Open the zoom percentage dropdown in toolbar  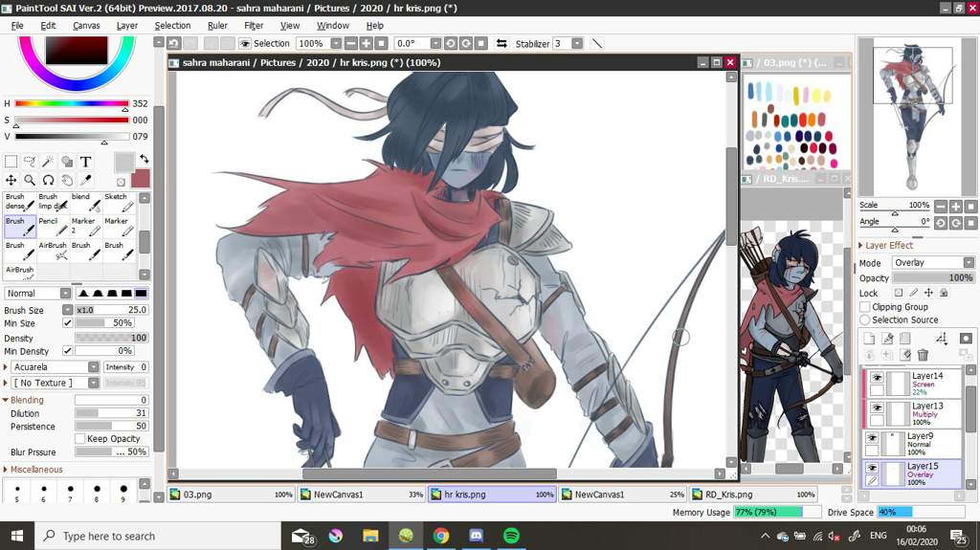(336, 43)
